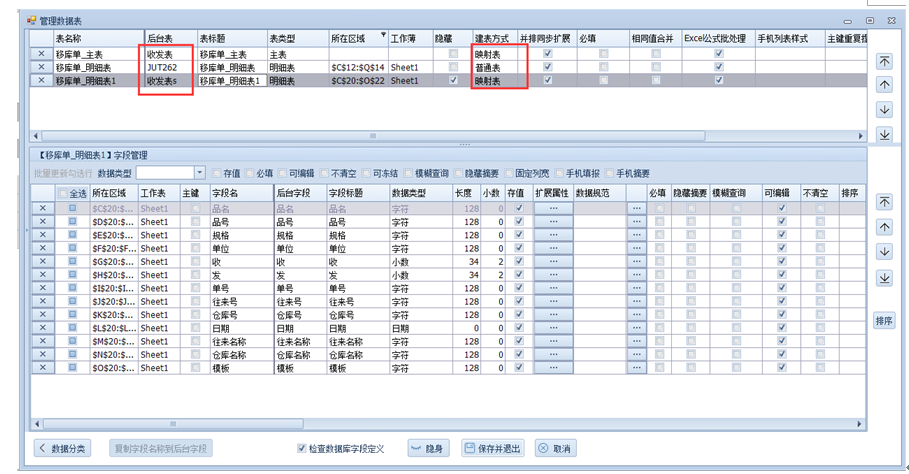Image resolution: width=909 pixels, height=474 pixels.
Task: Delete the 移库单_主表 row with X
Action: (41, 54)
